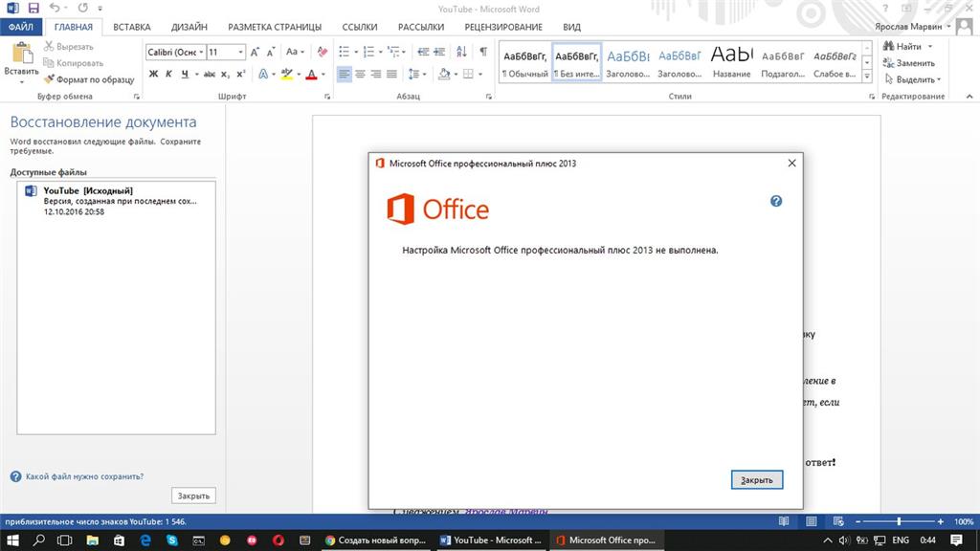
Task: Click the Redo (repeat) arrow icon
Action: pos(83,8)
